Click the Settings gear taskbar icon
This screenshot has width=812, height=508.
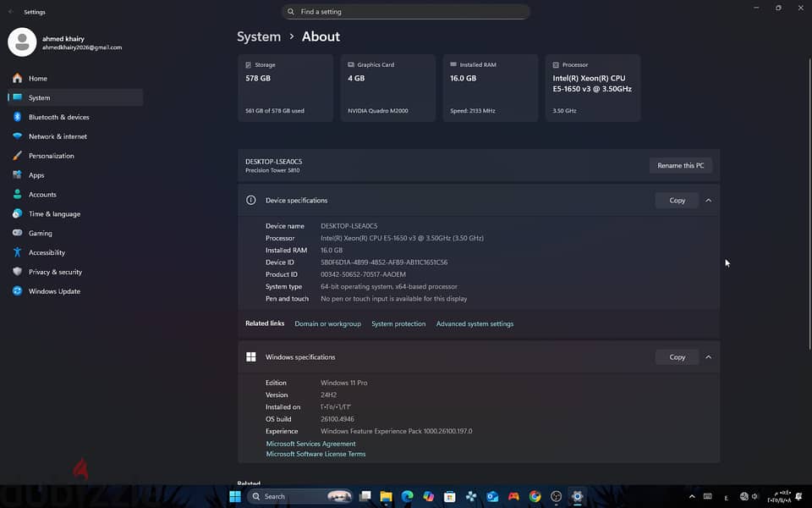coord(577,497)
